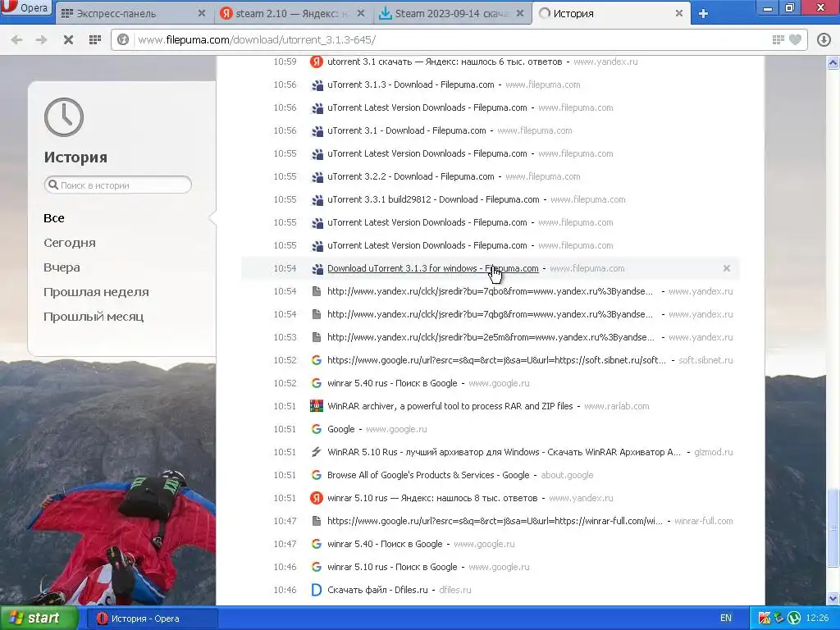Click the system tray clock 12:26
The image size is (840, 630).
coord(817,619)
